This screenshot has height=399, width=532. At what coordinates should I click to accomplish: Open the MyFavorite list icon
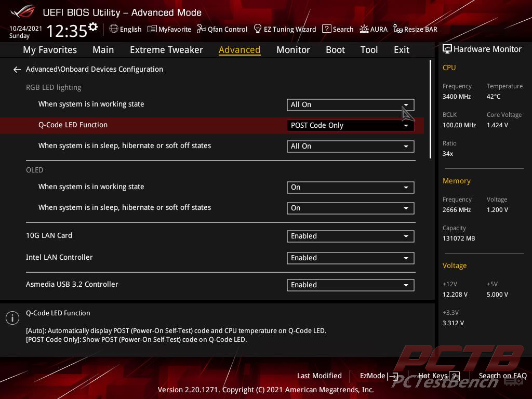coord(152,29)
